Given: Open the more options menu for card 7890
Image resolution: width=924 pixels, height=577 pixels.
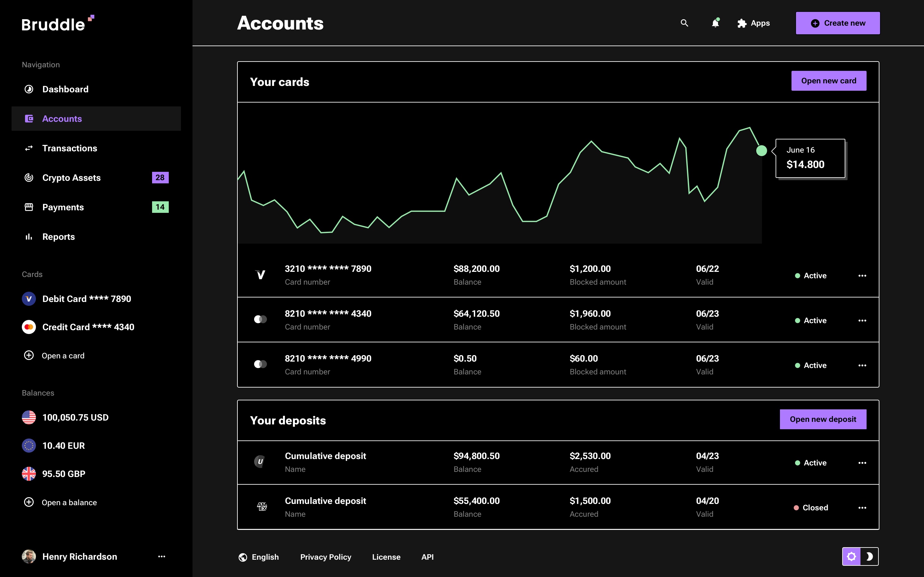Looking at the screenshot, I should coord(862,276).
